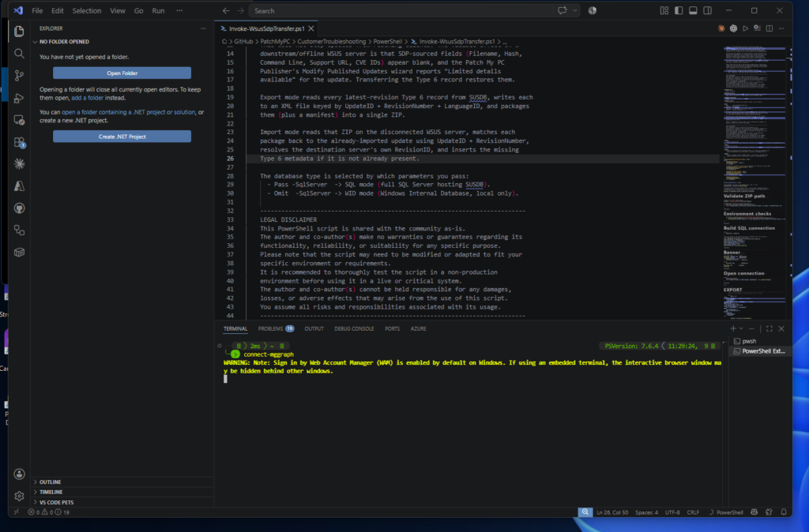The height and width of the screenshot is (532, 809).
Task: Open the Accounts icon in activity bar
Action: point(19,474)
